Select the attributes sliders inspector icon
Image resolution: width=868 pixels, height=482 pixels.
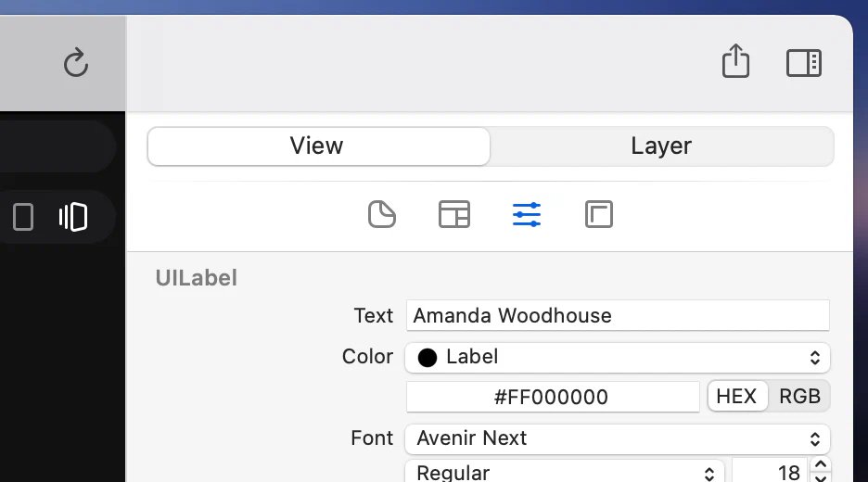click(x=527, y=214)
